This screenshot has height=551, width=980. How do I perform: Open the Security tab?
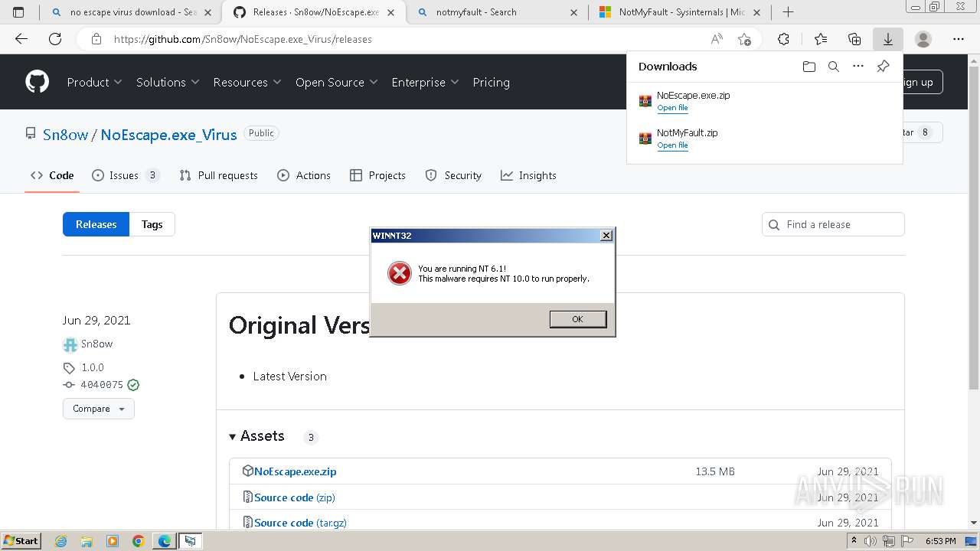coord(453,175)
